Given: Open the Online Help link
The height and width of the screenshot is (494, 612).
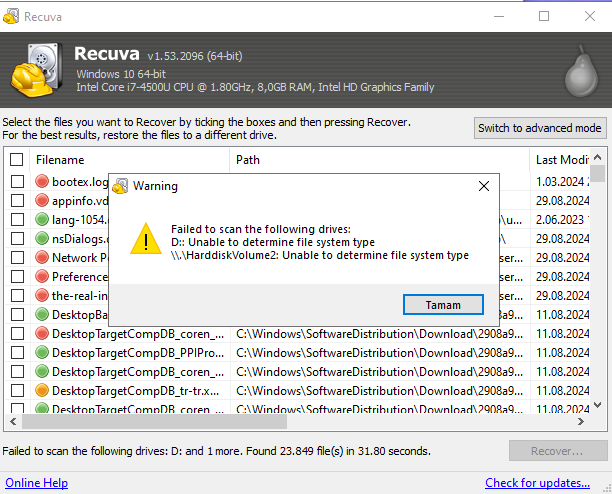Looking at the screenshot, I should pyautogui.click(x=37, y=483).
